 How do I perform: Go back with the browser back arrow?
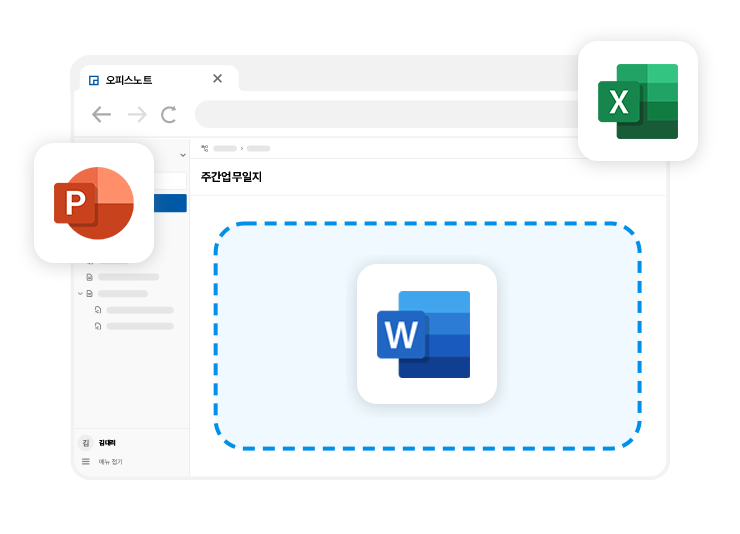coord(101,115)
